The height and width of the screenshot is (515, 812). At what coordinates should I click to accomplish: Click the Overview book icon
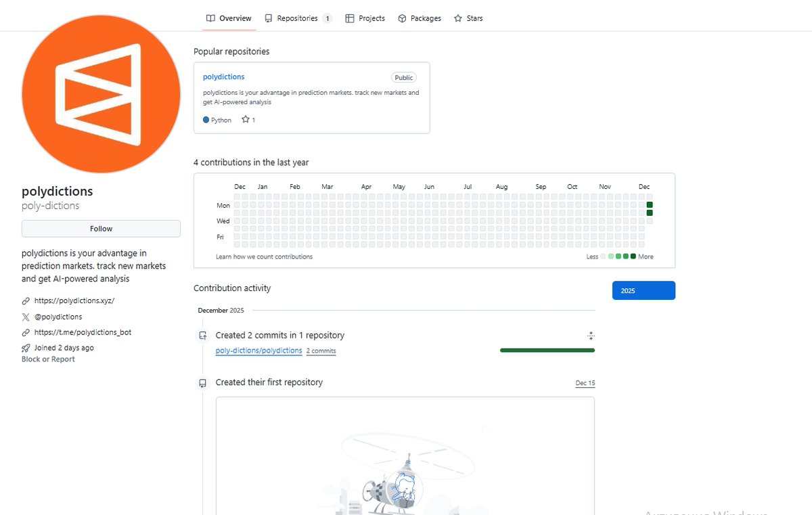click(x=211, y=18)
